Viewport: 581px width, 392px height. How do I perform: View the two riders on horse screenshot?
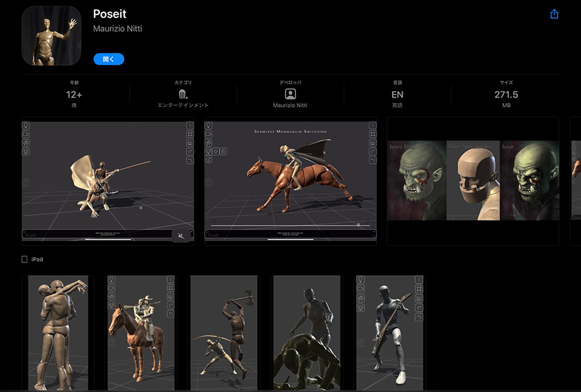point(141,333)
